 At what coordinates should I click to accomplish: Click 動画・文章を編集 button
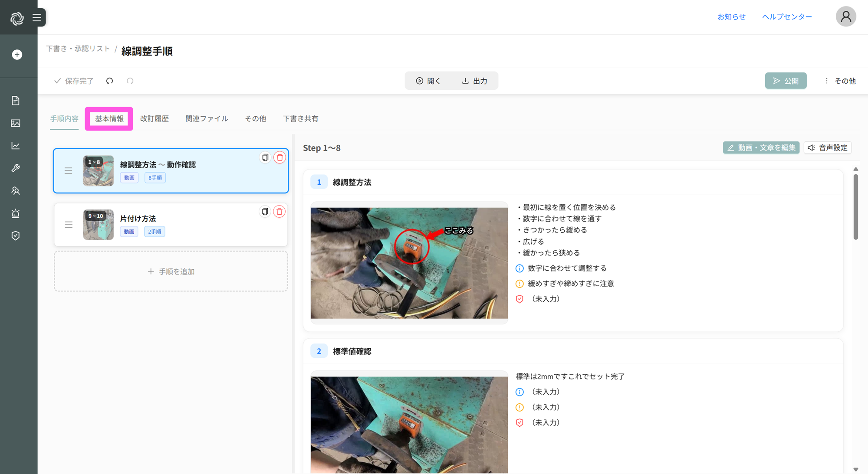click(761, 148)
